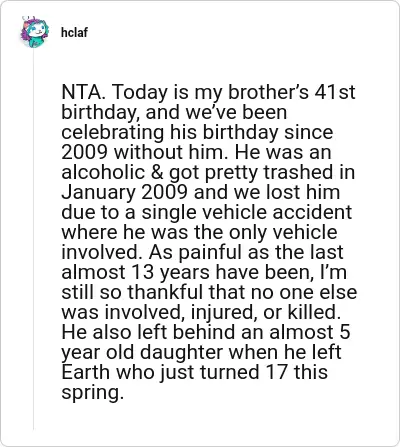Click the line "year old daughter when he left"
400x447 pixels.
point(201,352)
